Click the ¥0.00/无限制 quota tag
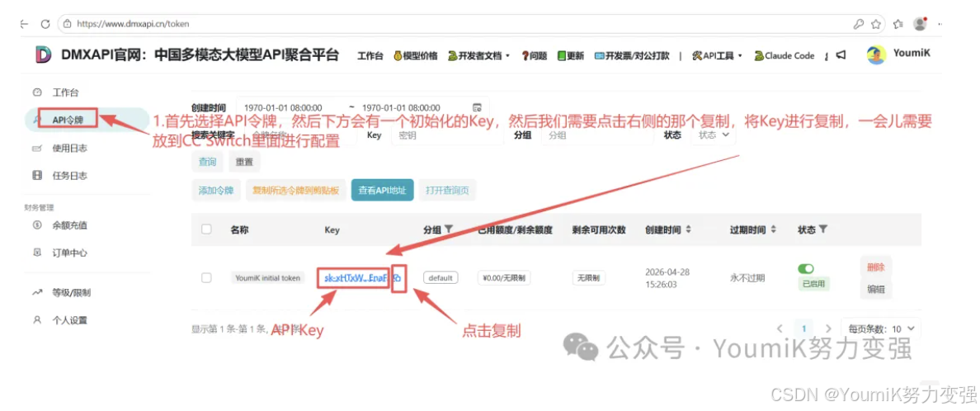The height and width of the screenshot is (411, 980). pos(504,278)
